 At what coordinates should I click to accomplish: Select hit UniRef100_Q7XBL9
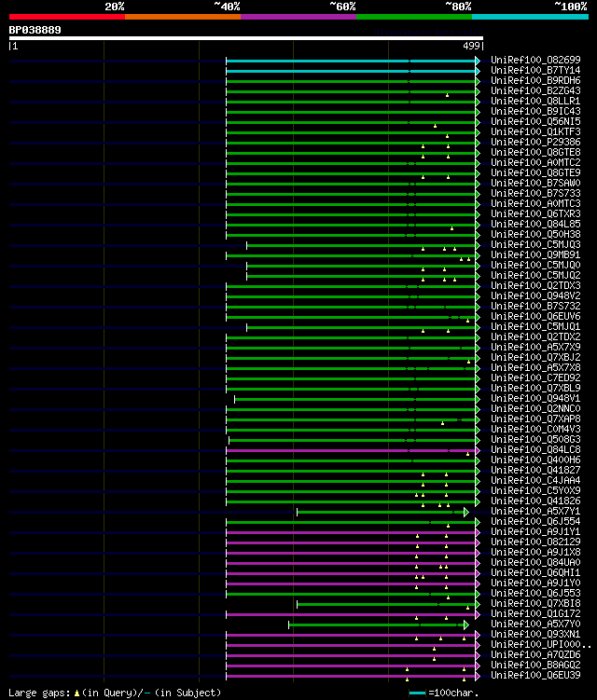click(535, 389)
